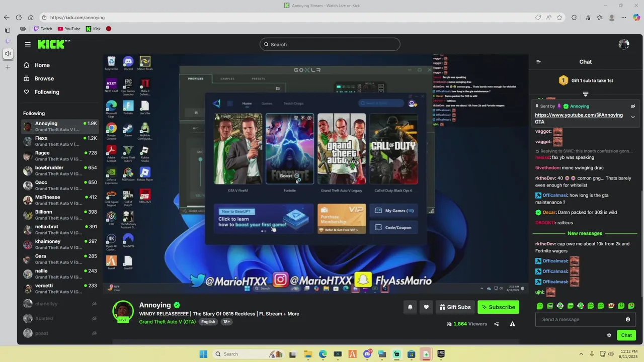This screenshot has width=644, height=362.
Task: Select the red-faced emote in the emote row
Action: pos(611,306)
